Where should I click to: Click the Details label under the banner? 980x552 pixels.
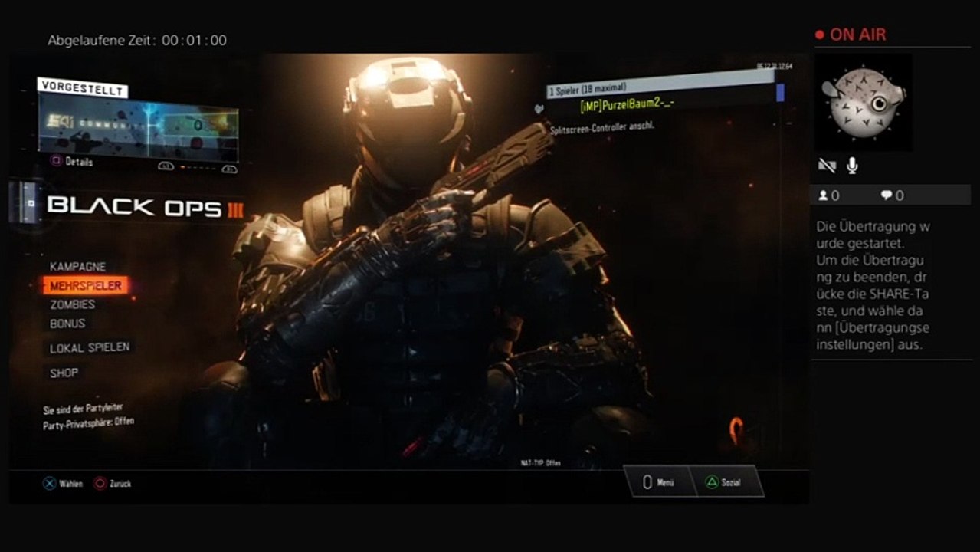click(79, 162)
